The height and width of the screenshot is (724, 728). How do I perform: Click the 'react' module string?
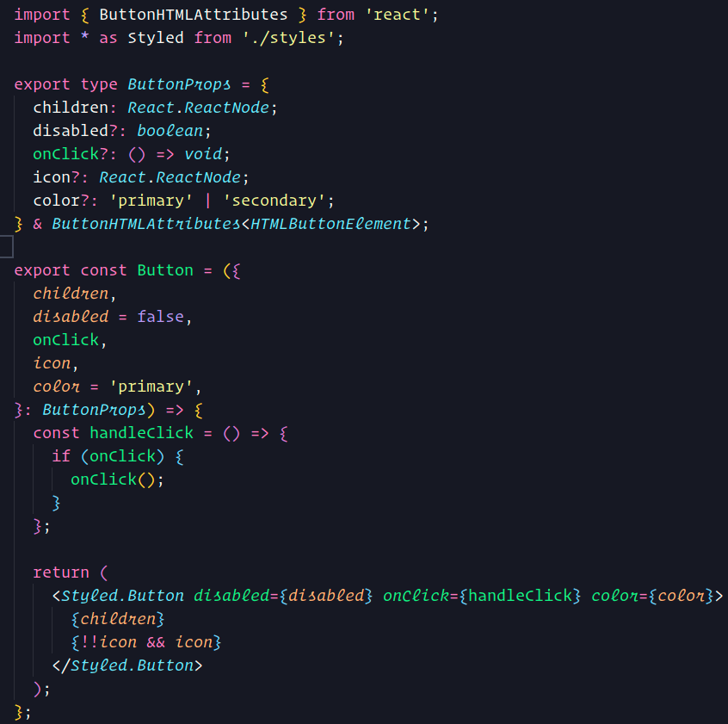pyautogui.click(x=397, y=15)
